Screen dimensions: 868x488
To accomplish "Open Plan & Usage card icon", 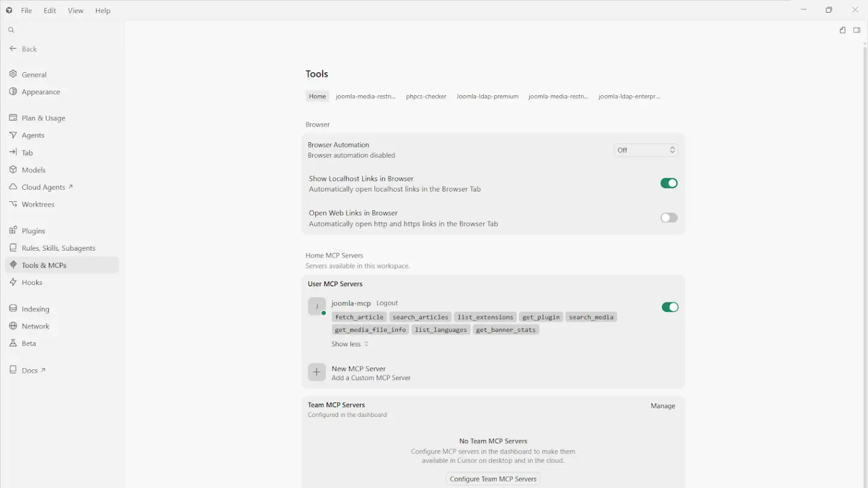I will [13, 117].
